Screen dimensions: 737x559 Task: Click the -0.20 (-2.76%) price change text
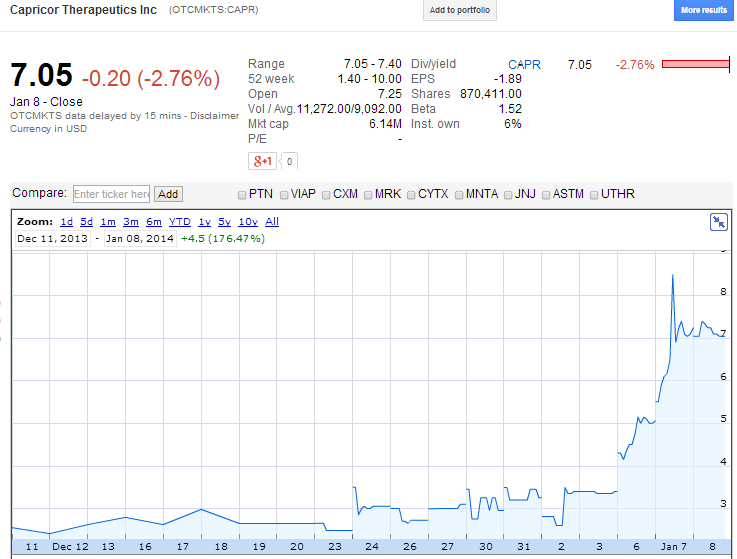pyautogui.click(x=151, y=79)
